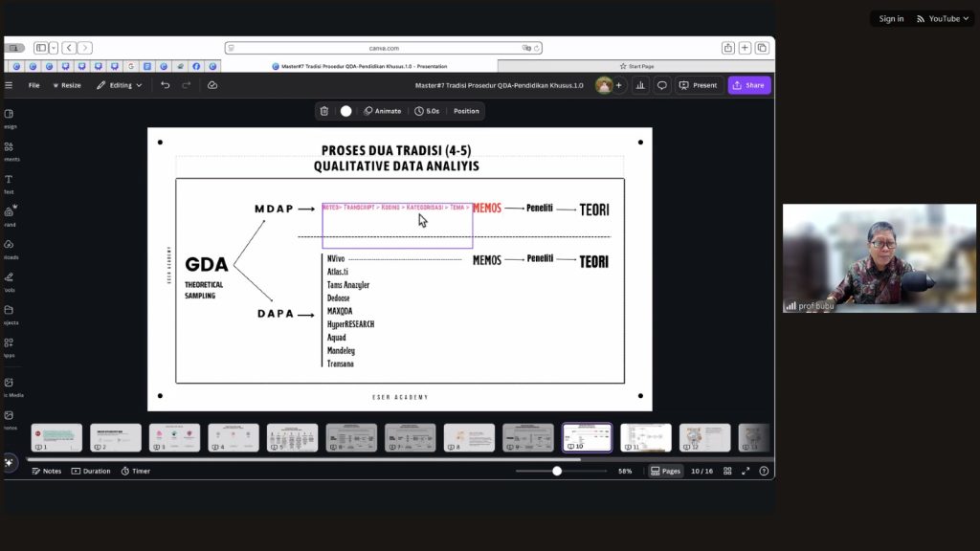
Task: Open the File menu
Action: pyautogui.click(x=33, y=85)
